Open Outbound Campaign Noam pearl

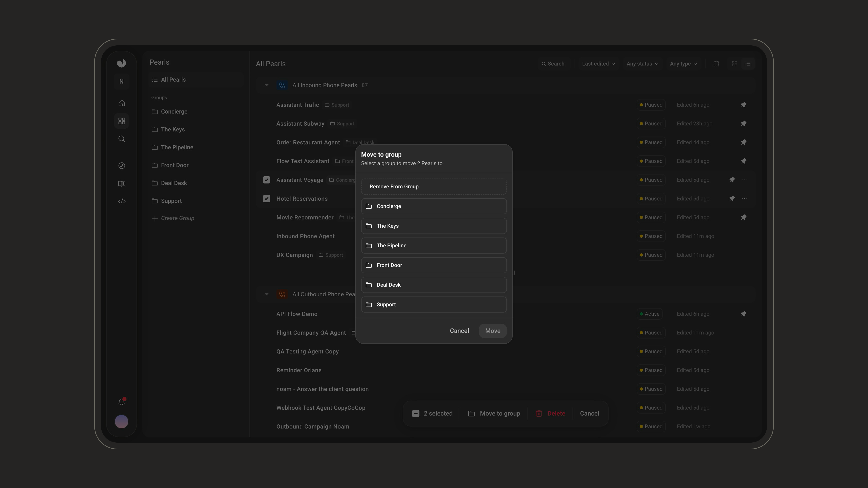(x=313, y=427)
